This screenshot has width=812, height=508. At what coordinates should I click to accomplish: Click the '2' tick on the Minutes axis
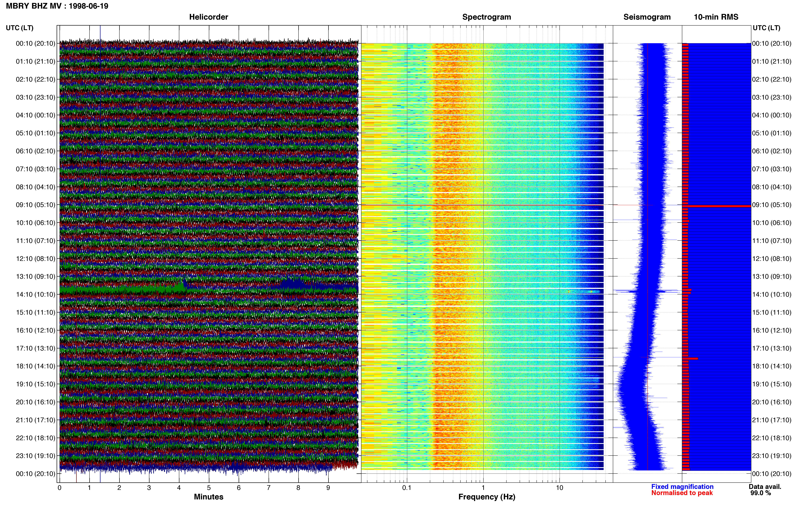119,487
